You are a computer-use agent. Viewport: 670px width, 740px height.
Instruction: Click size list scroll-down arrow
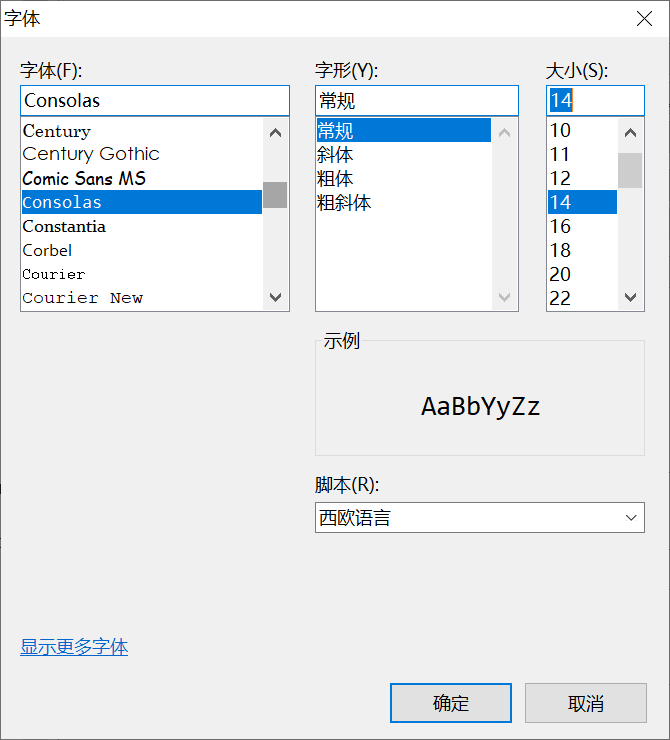(630, 297)
